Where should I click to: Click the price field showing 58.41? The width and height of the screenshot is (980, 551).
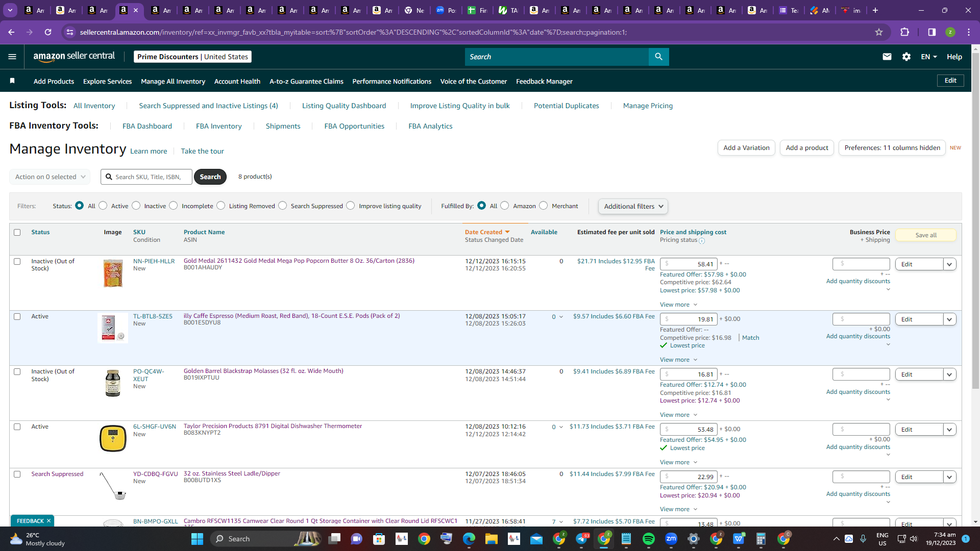(x=689, y=264)
